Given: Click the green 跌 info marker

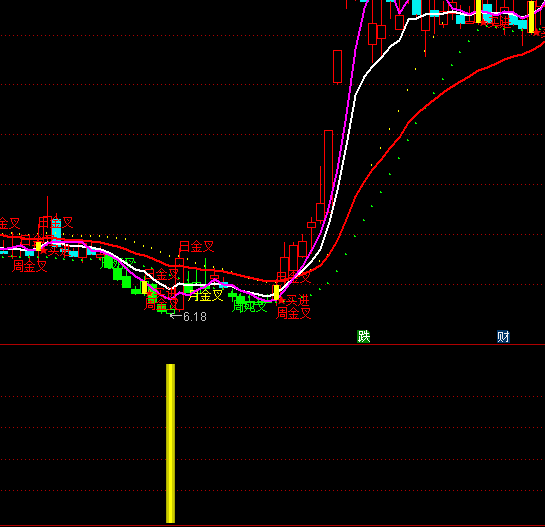Looking at the screenshot, I should click(x=364, y=337).
